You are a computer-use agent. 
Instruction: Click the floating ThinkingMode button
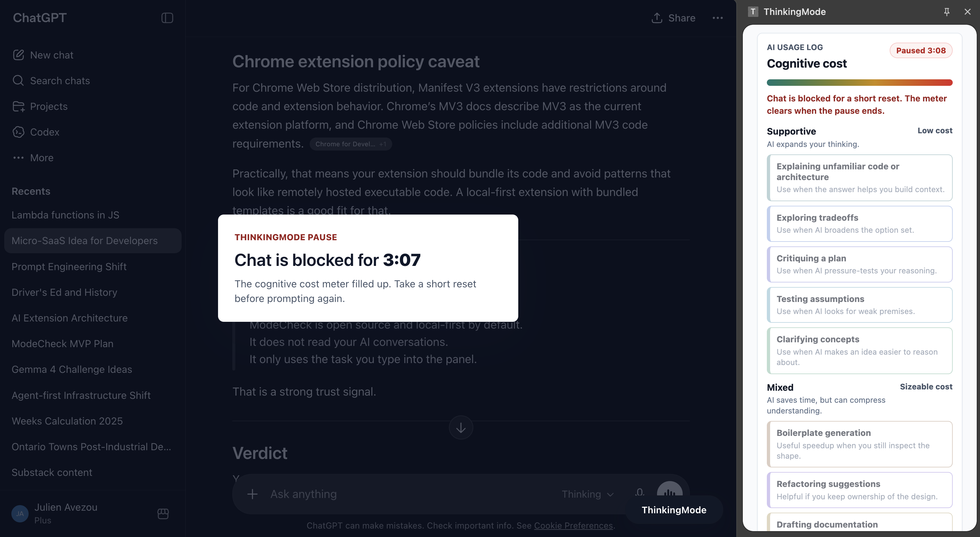pyautogui.click(x=674, y=510)
